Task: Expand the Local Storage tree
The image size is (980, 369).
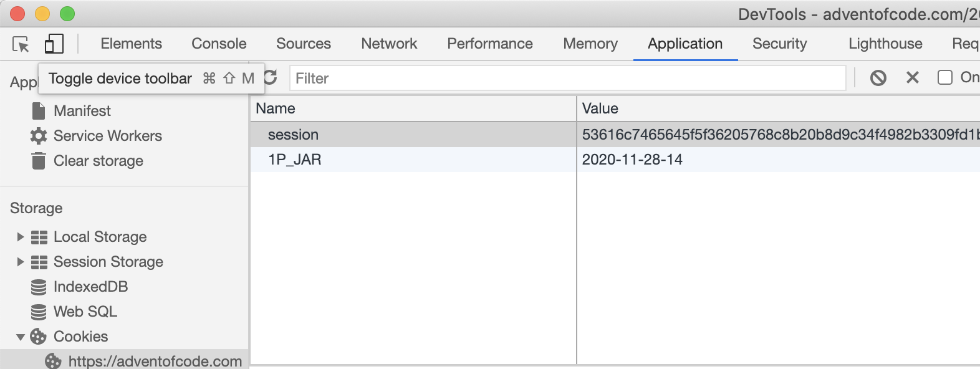Action: (x=20, y=237)
